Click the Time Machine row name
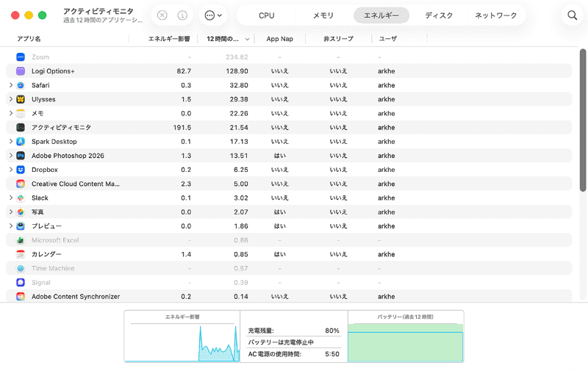The width and height of the screenshot is (588, 371). (x=53, y=268)
